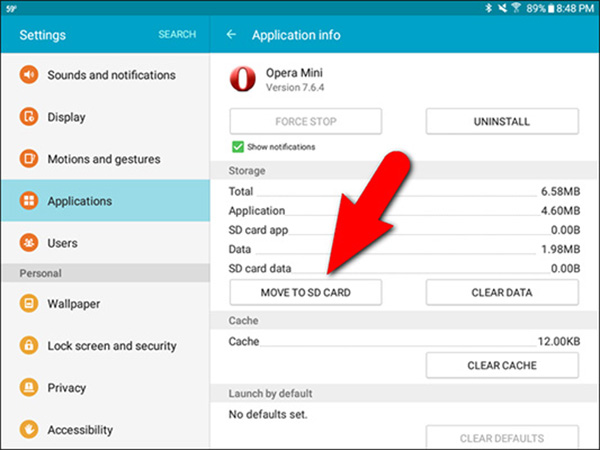Tap the Application size value 4.60MB

[561, 210]
